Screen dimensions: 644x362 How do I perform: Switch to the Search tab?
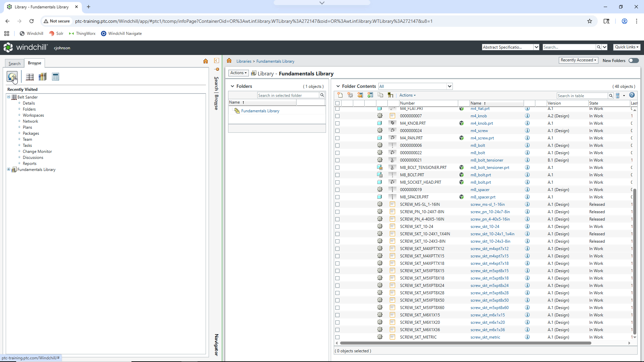click(14, 63)
